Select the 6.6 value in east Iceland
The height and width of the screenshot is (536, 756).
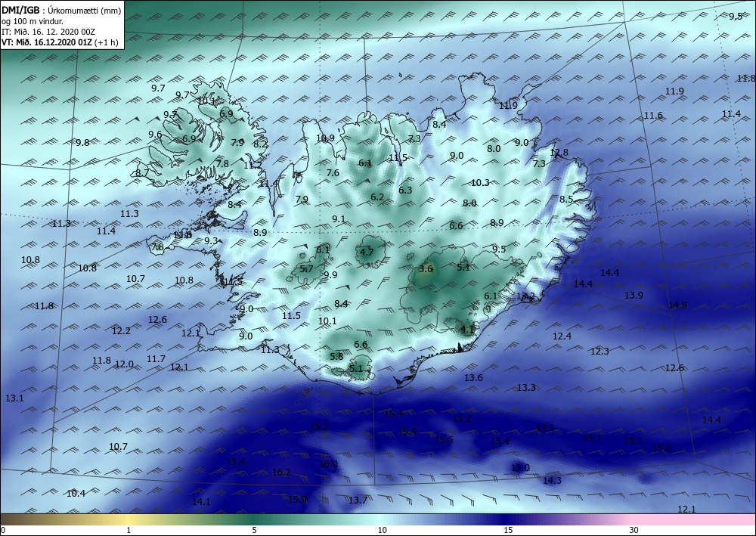(x=456, y=225)
